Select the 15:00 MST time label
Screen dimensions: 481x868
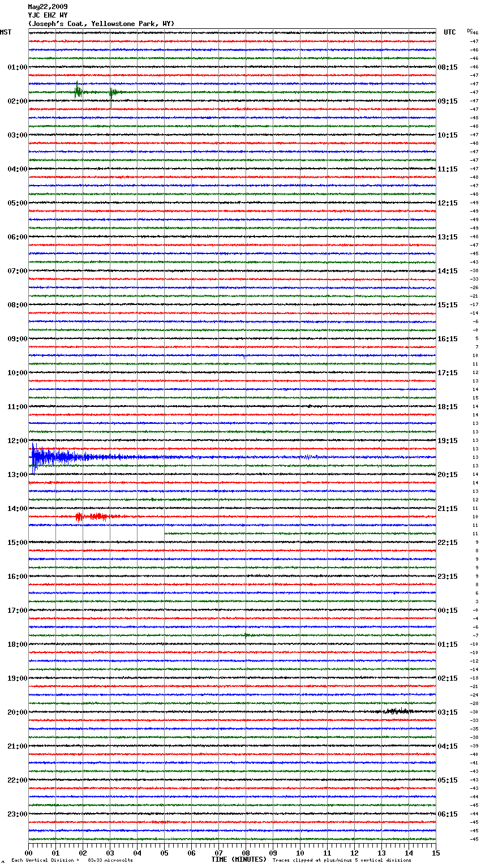point(18,543)
